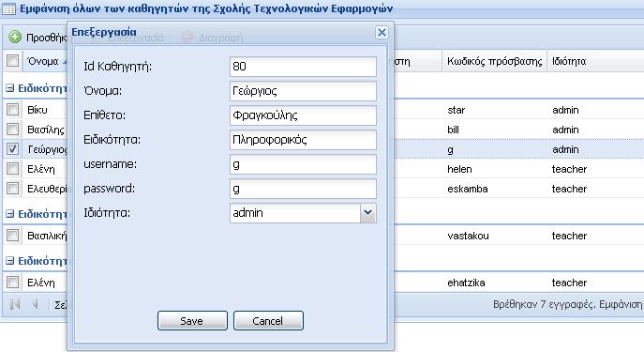
Task: Click the green add icon beside Προσθήκη
Action: click(x=15, y=37)
